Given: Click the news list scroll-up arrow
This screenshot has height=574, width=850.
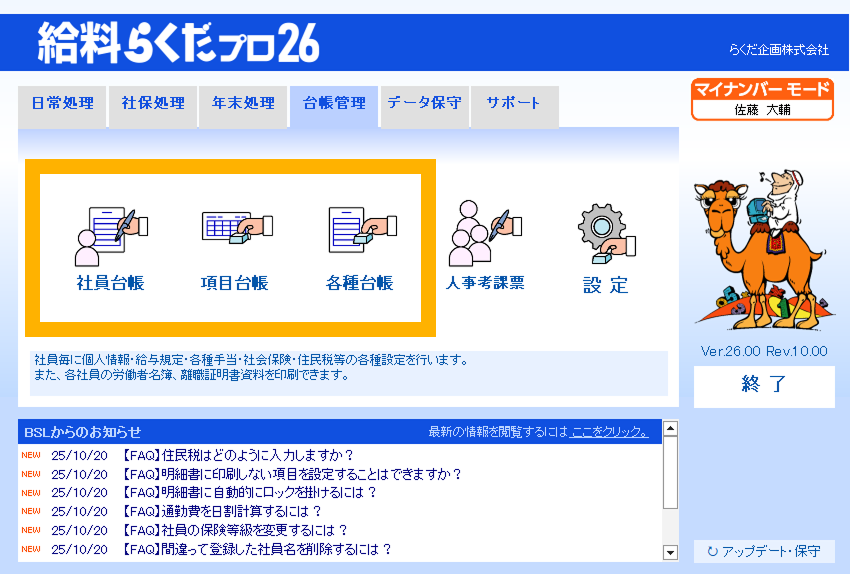Looking at the screenshot, I should tap(670, 429).
